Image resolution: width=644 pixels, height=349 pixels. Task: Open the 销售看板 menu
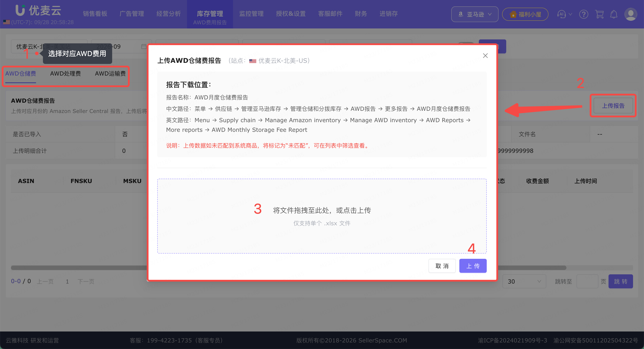pos(95,14)
